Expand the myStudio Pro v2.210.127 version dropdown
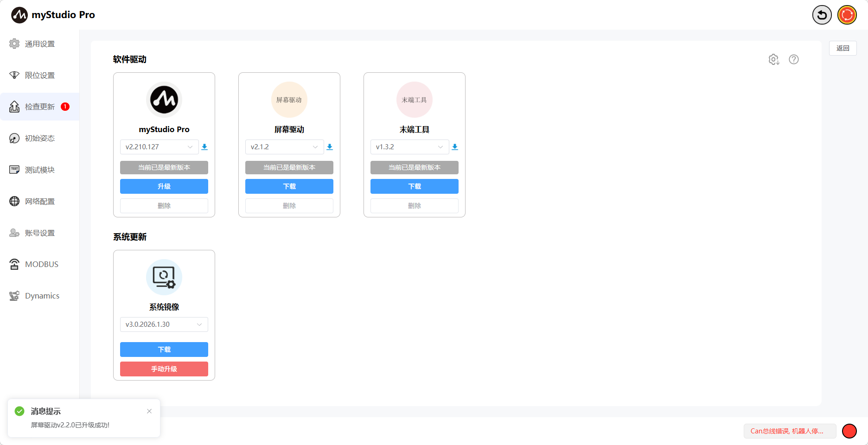This screenshot has width=868, height=445. (x=159, y=147)
